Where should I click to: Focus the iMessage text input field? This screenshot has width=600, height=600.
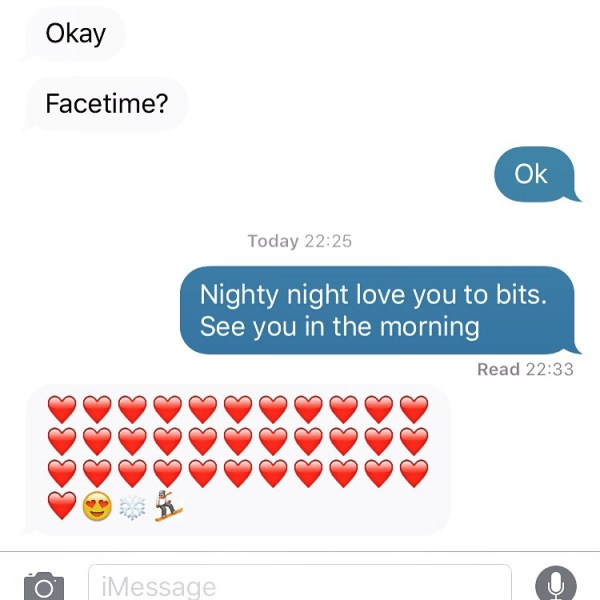coord(300,583)
